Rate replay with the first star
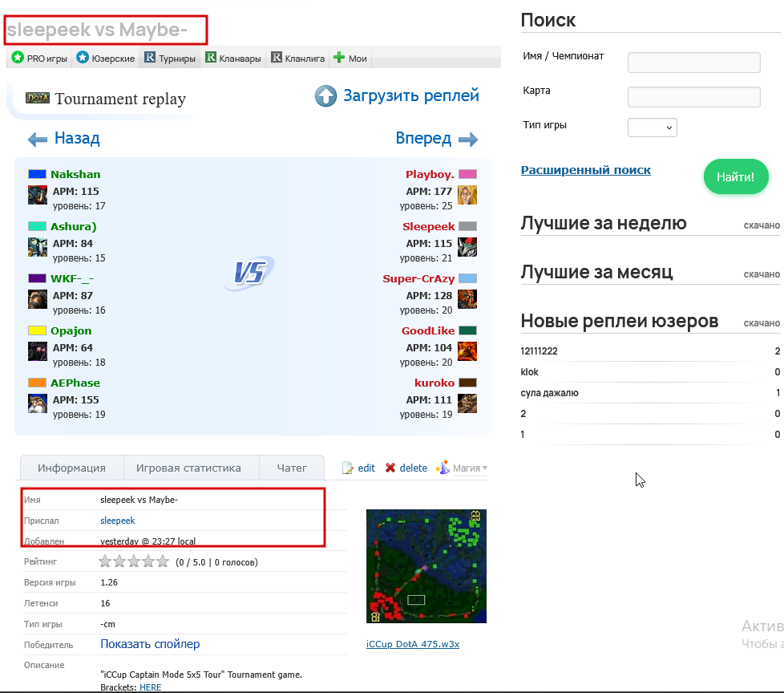784x693 pixels. click(104, 561)
